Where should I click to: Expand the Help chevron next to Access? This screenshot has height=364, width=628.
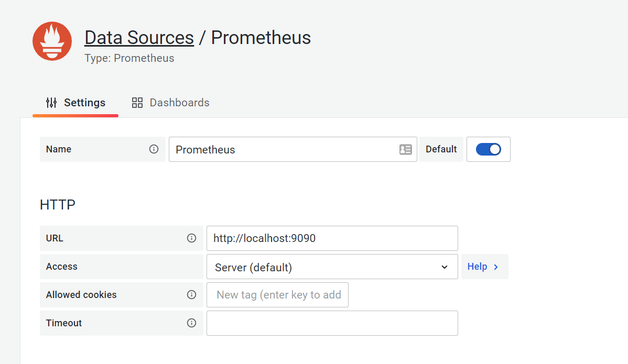coord(496,267)
